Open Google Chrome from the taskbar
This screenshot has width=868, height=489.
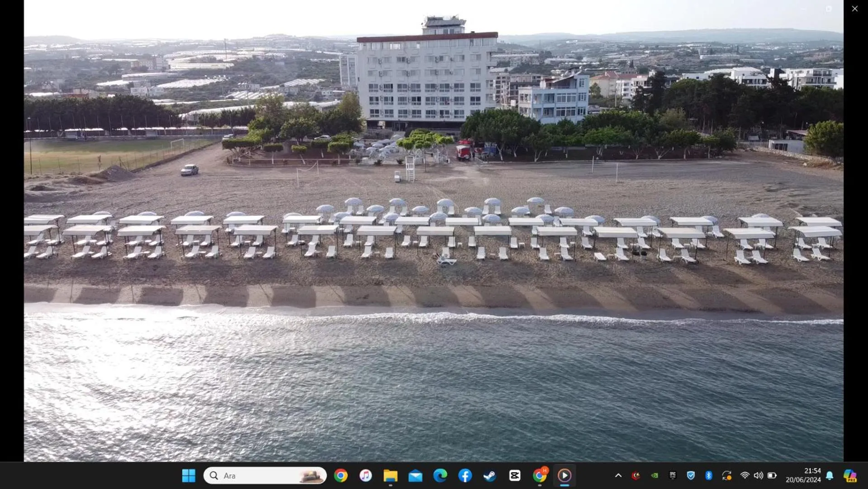341,475
